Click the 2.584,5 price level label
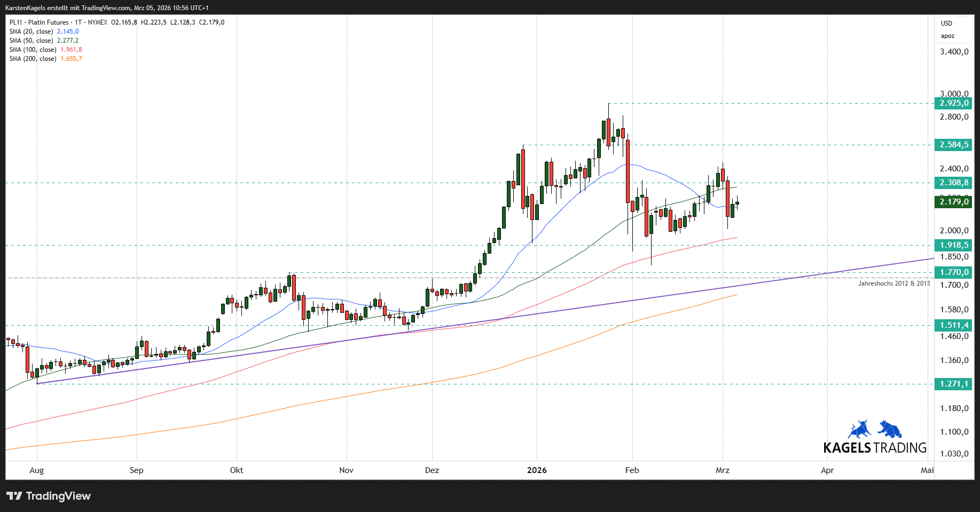This screenshot has height=512, width=980. pyautogui.click(x=953, y=145)
